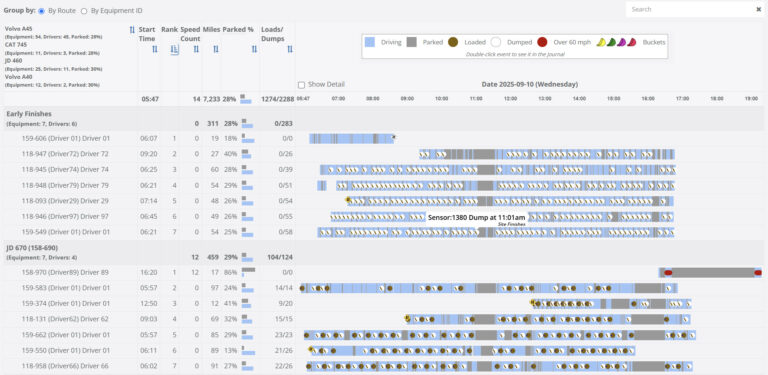Screen dimensions: 768x375
Task: Open row 118-093 (Driver29) Driver 29
Action: [65, 201]
